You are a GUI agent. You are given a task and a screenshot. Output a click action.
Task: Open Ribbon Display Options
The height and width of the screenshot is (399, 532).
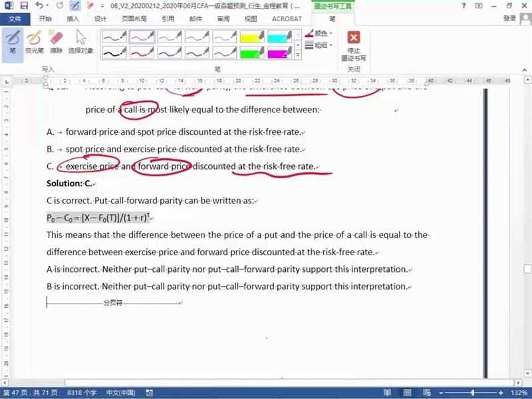(479, 6)
